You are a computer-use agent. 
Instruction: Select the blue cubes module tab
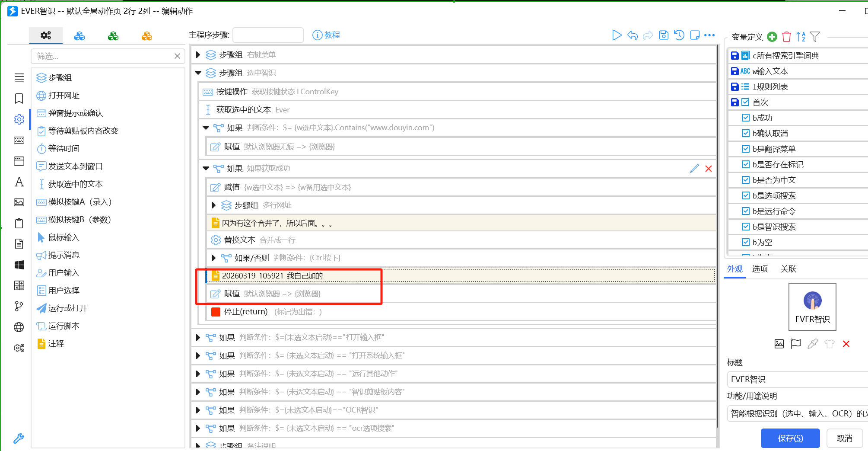(79, 36)
